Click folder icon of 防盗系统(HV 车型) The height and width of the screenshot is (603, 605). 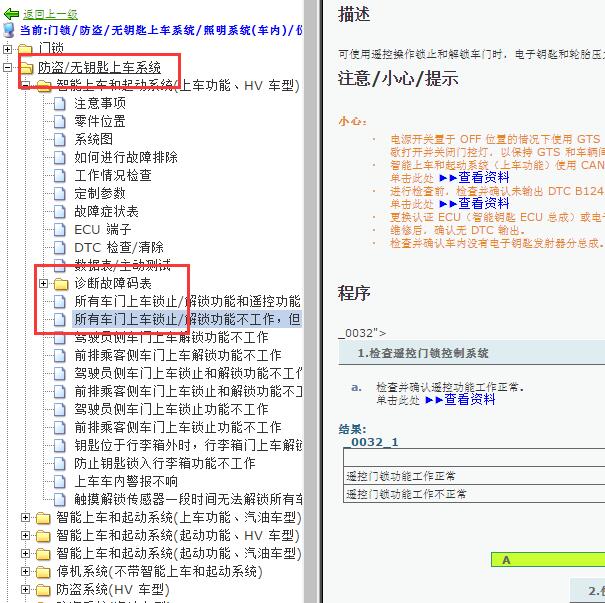43,590
